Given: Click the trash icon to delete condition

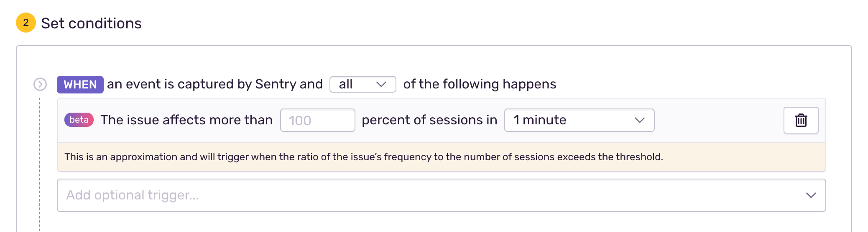Looking at the screenshot, I should click(801, 120).
